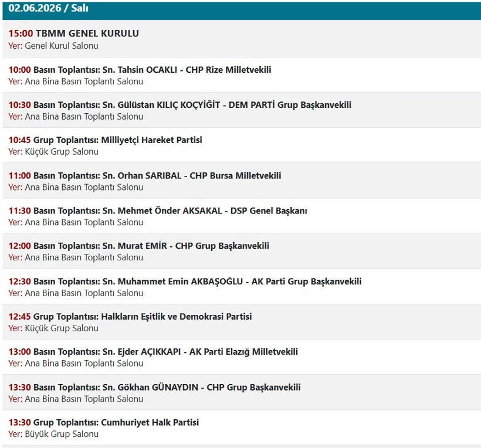Click the location text Büyük Grup Salonu
481x448 pixels.
(62, 434)
